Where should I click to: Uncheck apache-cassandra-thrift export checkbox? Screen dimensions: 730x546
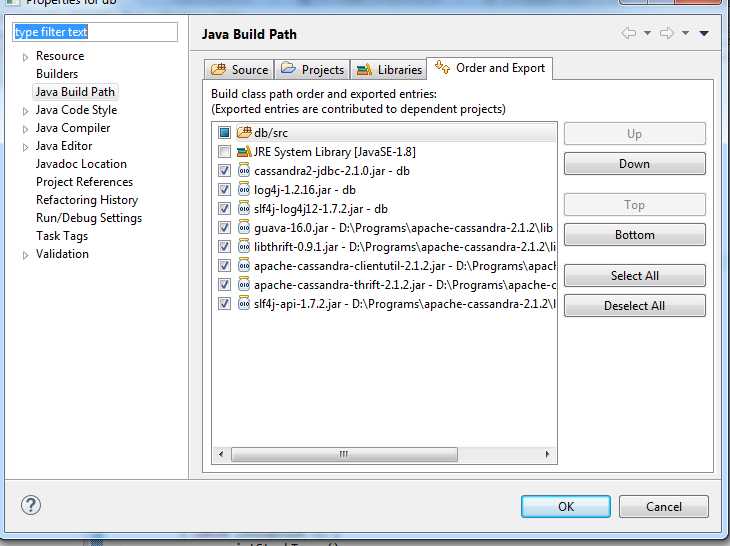[x=224, y=285]
